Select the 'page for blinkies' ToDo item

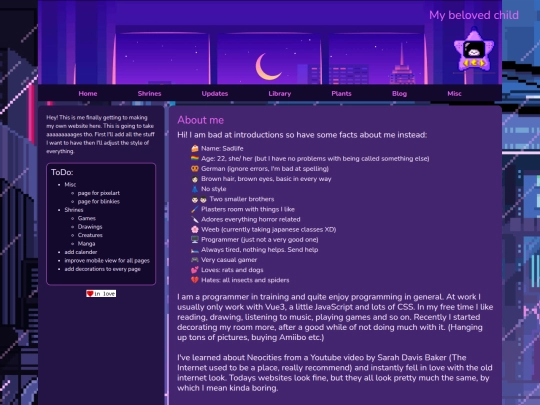pyautogui.click(x=99, y=201)
